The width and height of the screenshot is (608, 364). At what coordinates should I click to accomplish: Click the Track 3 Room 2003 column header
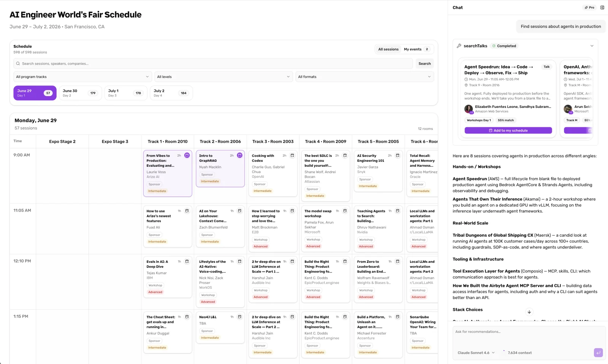pos(273,142)
